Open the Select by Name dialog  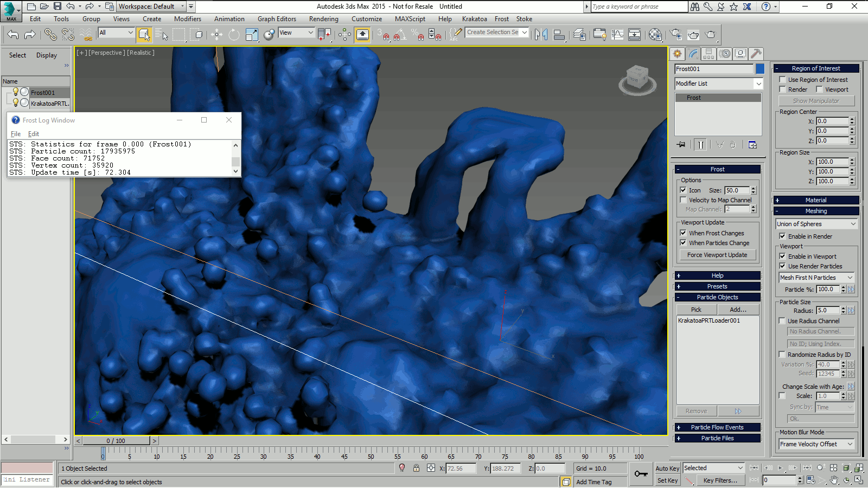click(162, 35)
